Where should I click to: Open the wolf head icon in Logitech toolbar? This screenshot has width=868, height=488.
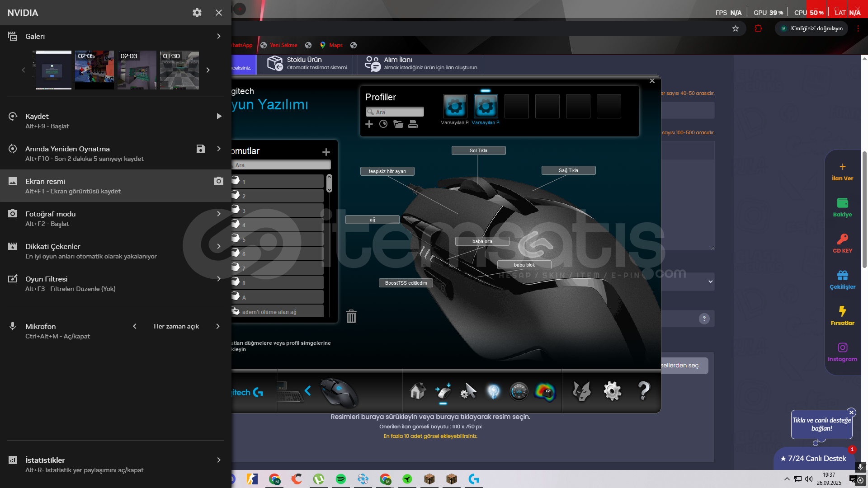[581, 391]
